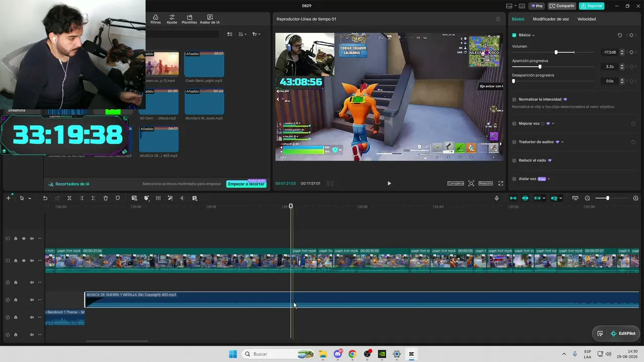Open File Explorer from the taskbar

323,354
